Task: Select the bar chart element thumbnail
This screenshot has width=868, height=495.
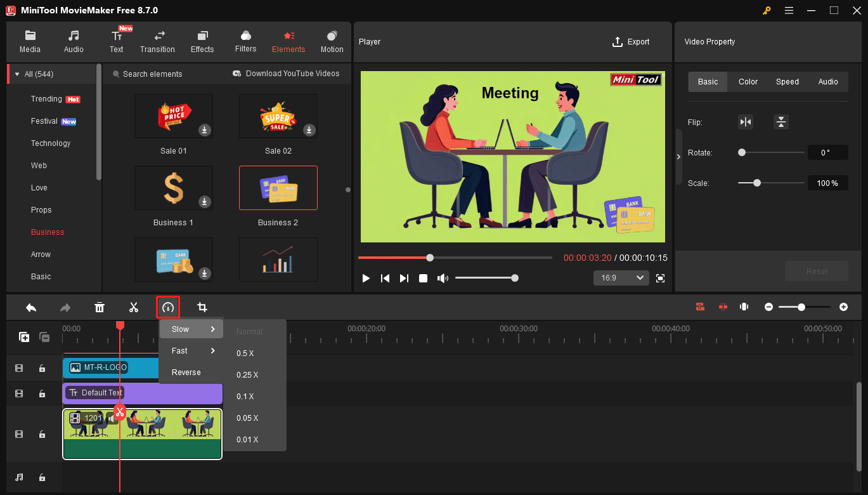Action: pyautogui.click(x=278, y=260)
